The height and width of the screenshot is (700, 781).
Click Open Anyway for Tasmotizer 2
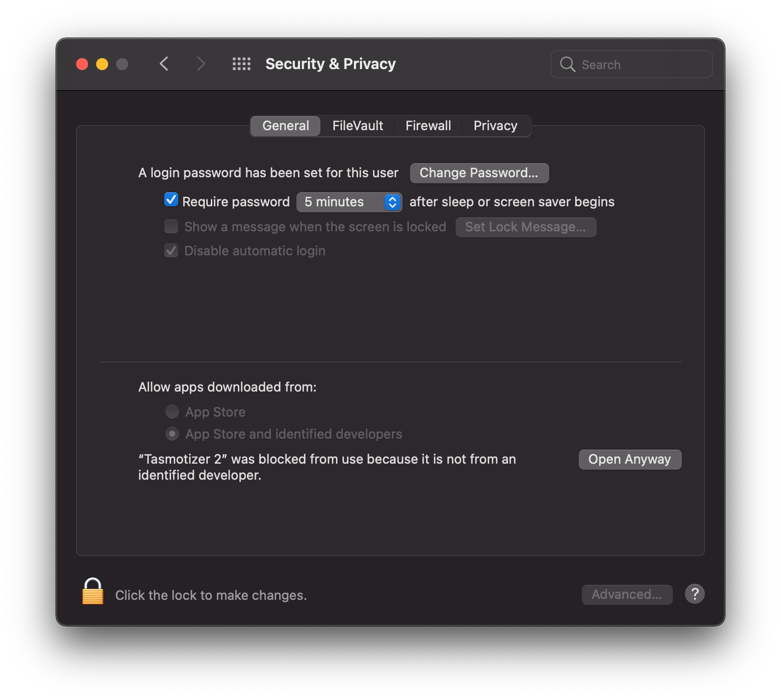pos(629,460)
